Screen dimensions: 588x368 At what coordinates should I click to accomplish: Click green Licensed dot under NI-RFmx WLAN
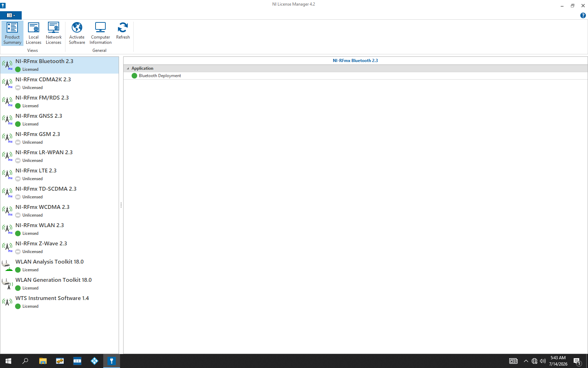click(x=18, y=233)
